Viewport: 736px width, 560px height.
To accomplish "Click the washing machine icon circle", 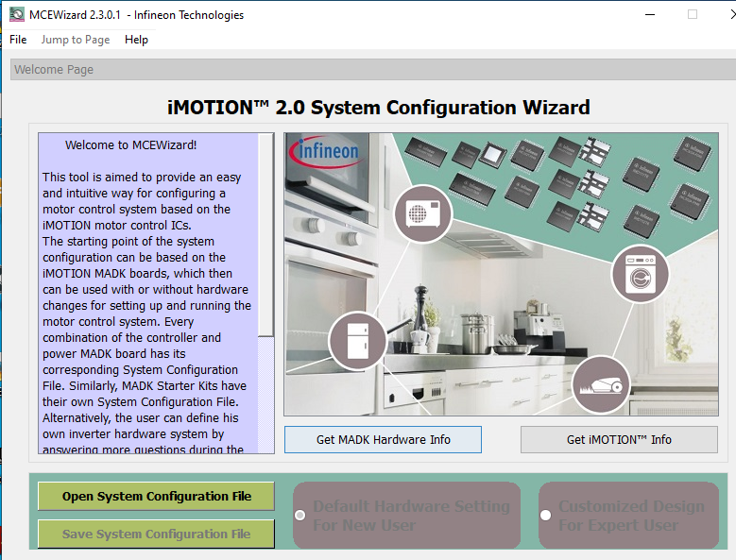I will point(641,274).
